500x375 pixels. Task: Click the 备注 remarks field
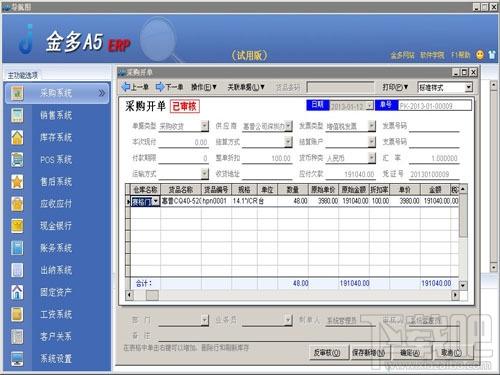309,336
